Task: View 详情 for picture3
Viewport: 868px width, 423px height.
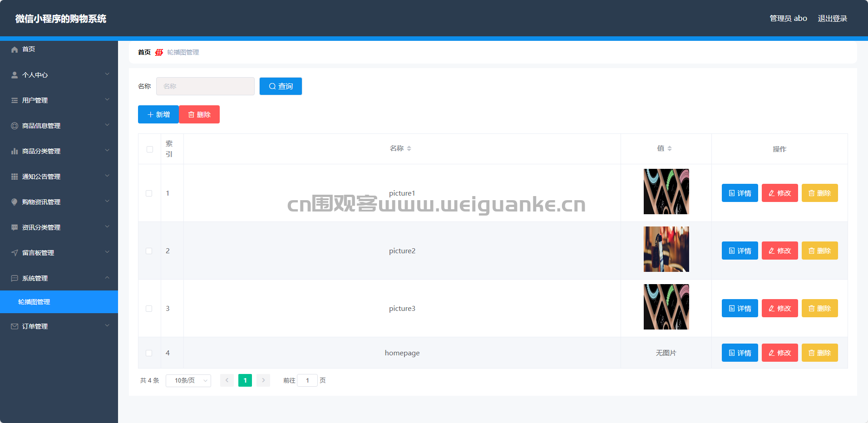Action: 740,308
